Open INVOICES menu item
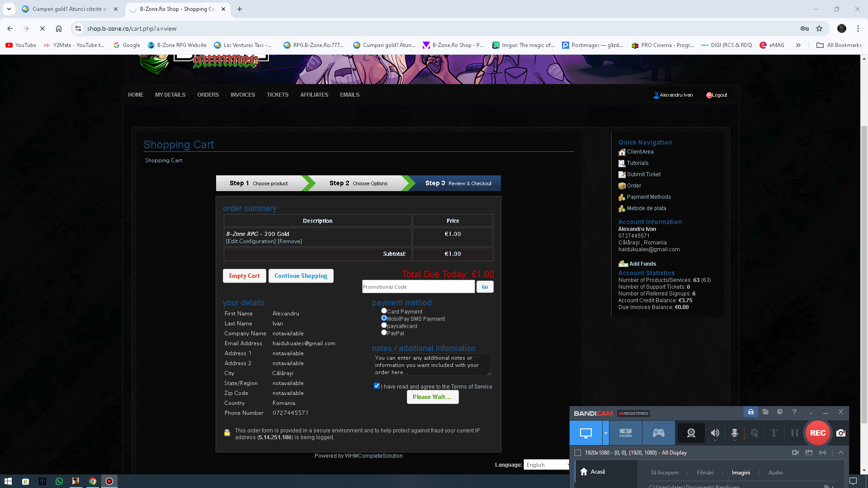 [243, 95]
